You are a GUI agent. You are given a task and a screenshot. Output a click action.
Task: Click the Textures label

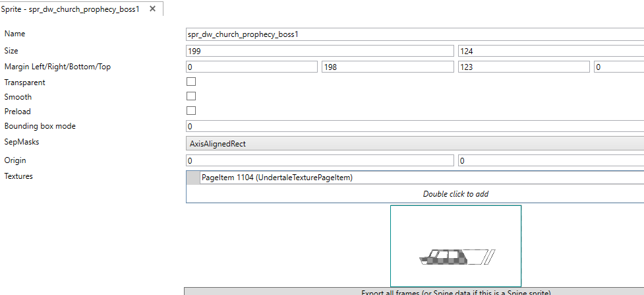pyautogui.click(x=18, y=176)
